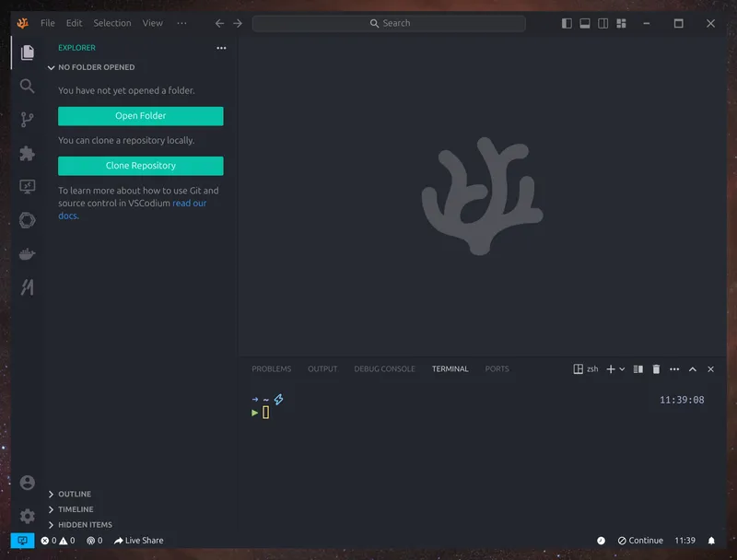Image resolution: width=737 pixels, height=560 pixels.
Task: Open the Search view in activity bar
Action: pyautogui.click(x=28, y=86)
